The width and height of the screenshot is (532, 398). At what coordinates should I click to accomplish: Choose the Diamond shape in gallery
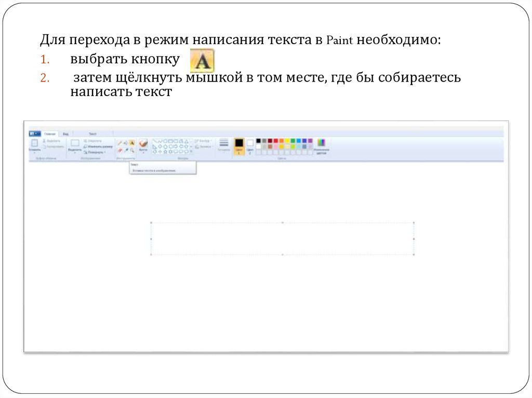160,146
